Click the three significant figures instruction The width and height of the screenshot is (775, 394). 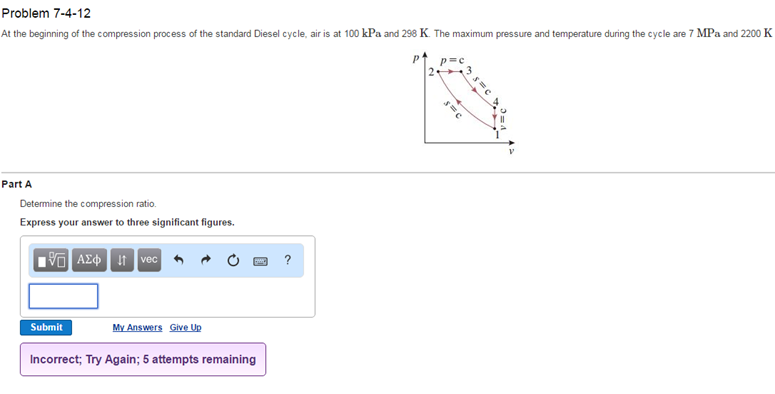(128, 222)
